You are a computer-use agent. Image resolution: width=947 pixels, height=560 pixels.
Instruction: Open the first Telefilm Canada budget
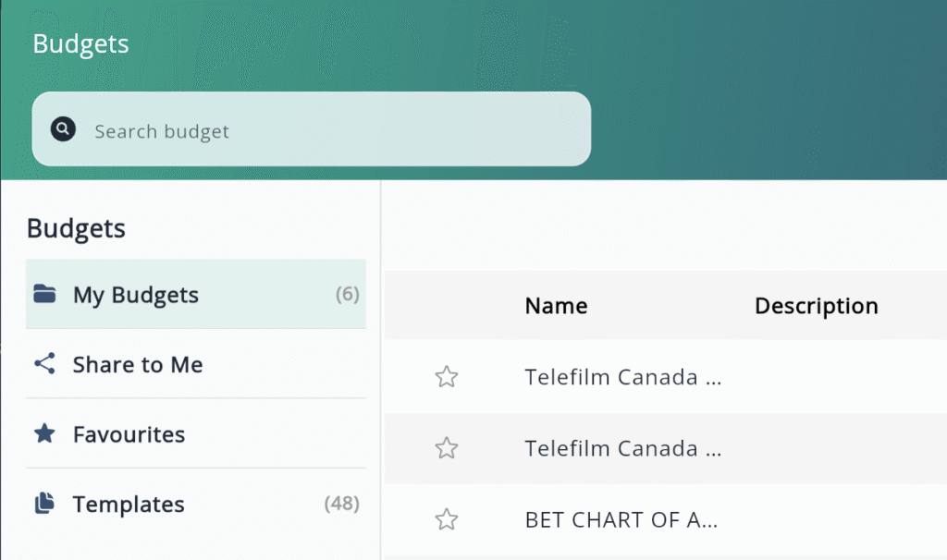[622, 377]
